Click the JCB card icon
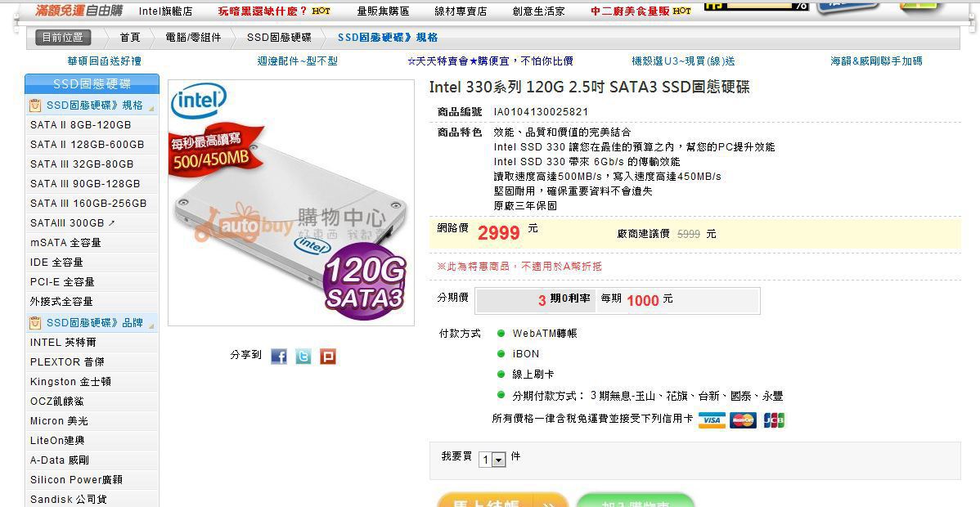980x507 pixels. [774, 420]
